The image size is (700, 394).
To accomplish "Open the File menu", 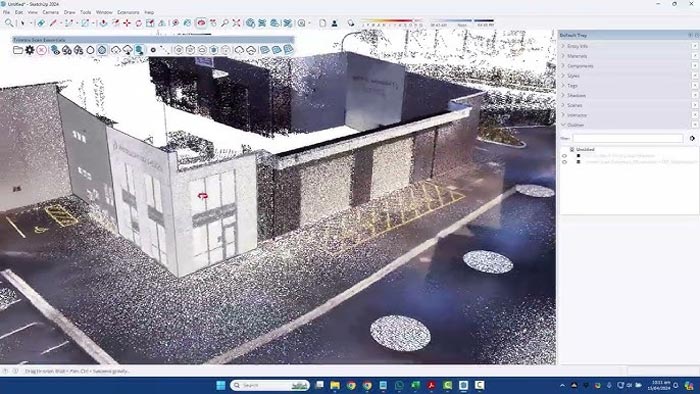I will click(6, 12).
